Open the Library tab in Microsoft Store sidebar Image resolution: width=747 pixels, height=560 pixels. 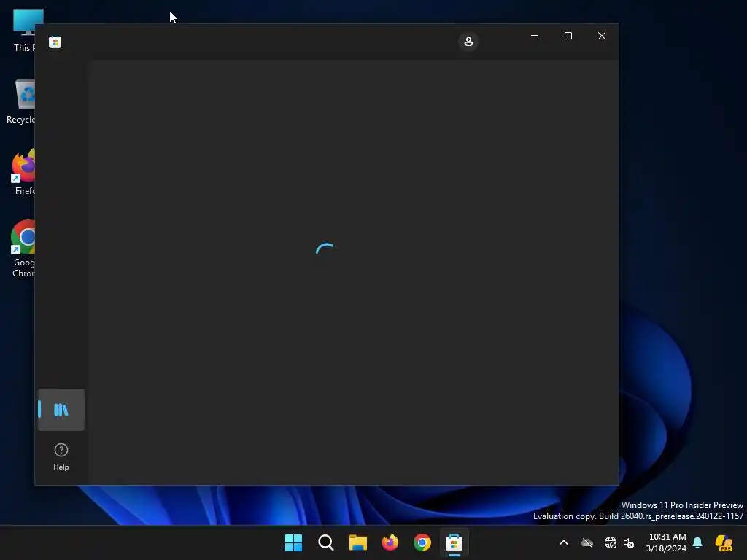[x=61, y=410]
